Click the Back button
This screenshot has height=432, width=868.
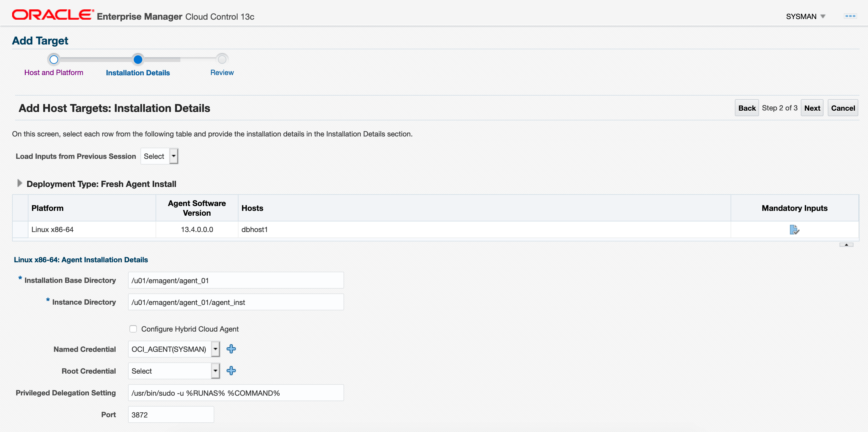pyautogui.click(x=747, y=108)
